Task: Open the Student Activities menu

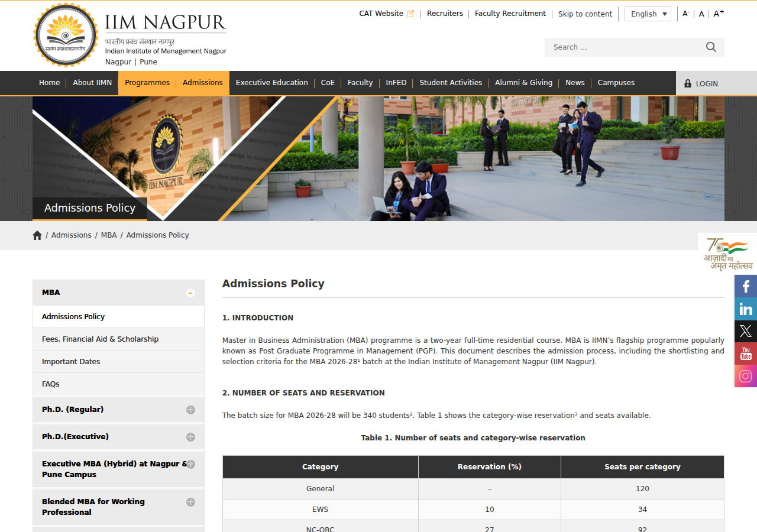Action: [x=451, y=83]
